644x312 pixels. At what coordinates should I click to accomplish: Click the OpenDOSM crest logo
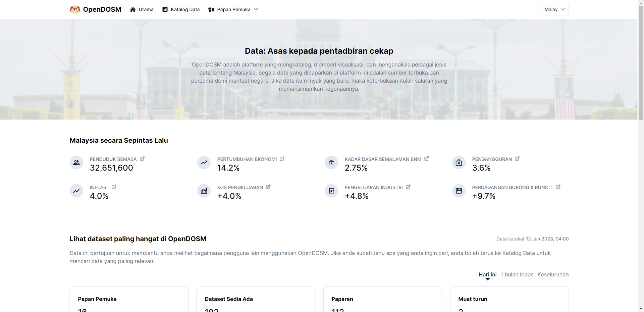point(75,9)
